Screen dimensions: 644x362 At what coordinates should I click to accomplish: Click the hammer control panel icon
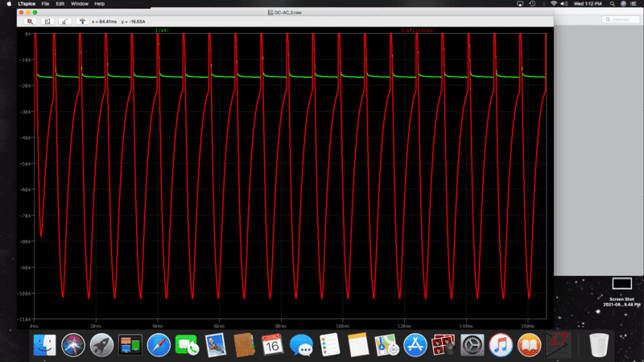tap(81, 22)
